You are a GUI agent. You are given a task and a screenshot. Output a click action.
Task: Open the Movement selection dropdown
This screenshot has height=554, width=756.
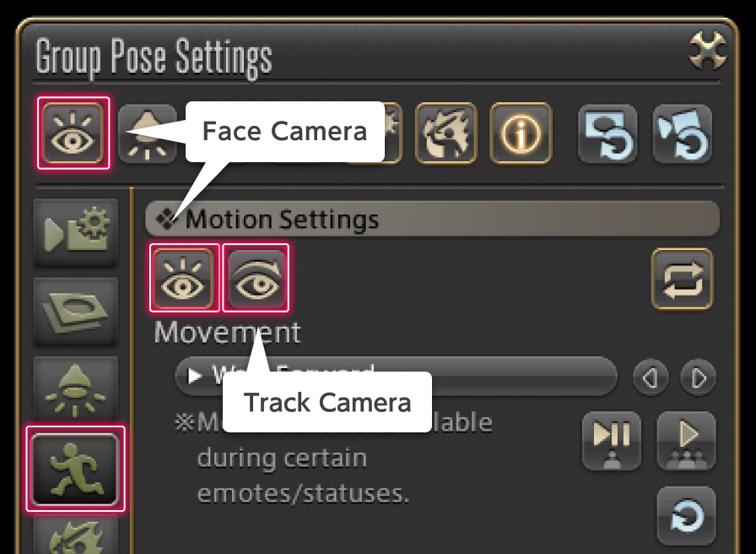395,376
